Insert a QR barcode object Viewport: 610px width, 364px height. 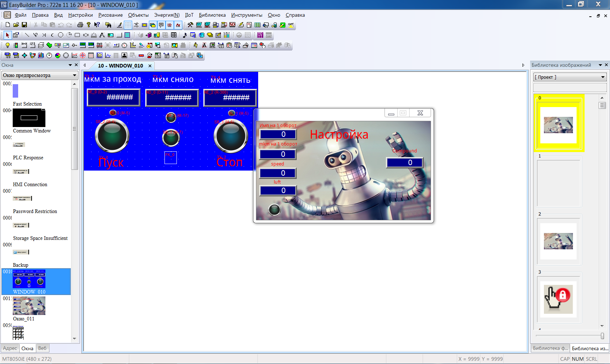[x=99, y=45]
